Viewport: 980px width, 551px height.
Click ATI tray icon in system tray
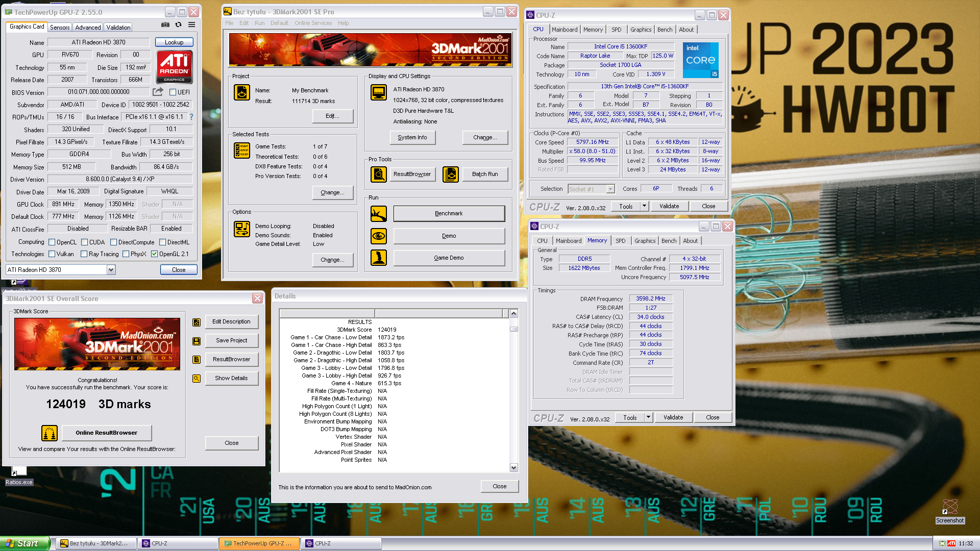[951, 543]
